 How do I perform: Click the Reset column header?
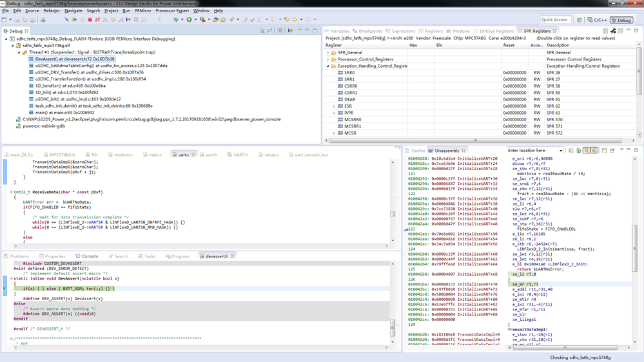click(x=514, y=45)
